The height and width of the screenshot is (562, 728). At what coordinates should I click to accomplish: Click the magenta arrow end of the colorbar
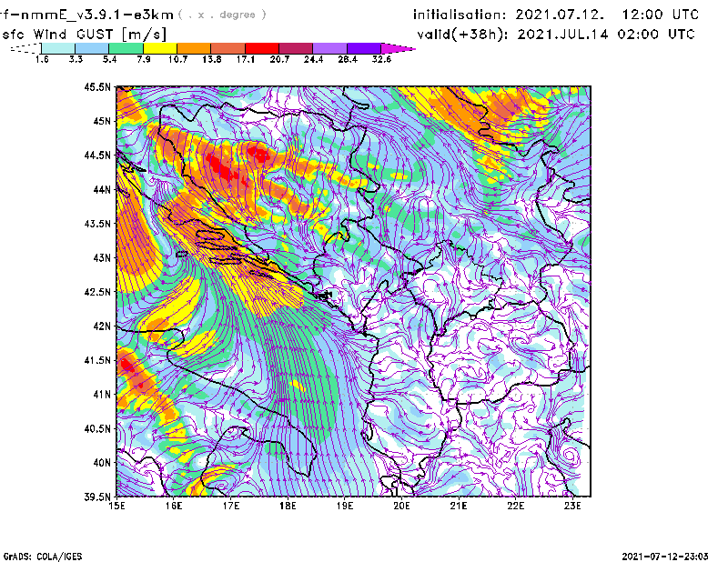pos(398,48)
